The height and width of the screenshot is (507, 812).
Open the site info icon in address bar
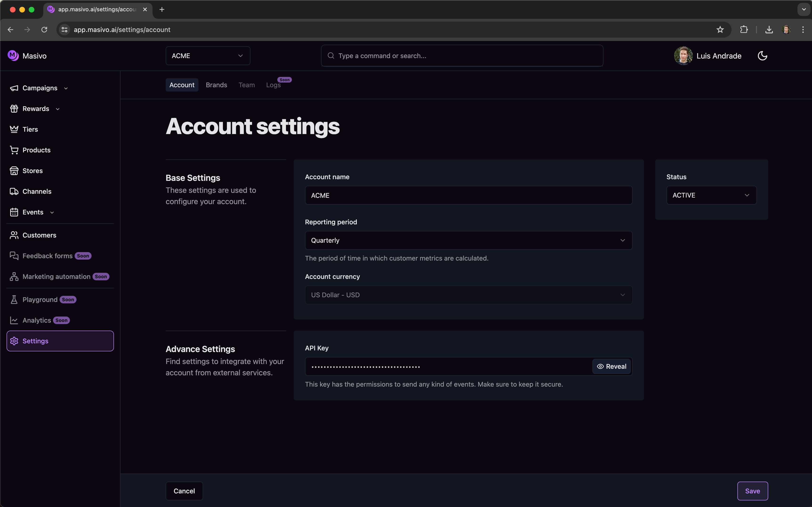pos(64,29)
